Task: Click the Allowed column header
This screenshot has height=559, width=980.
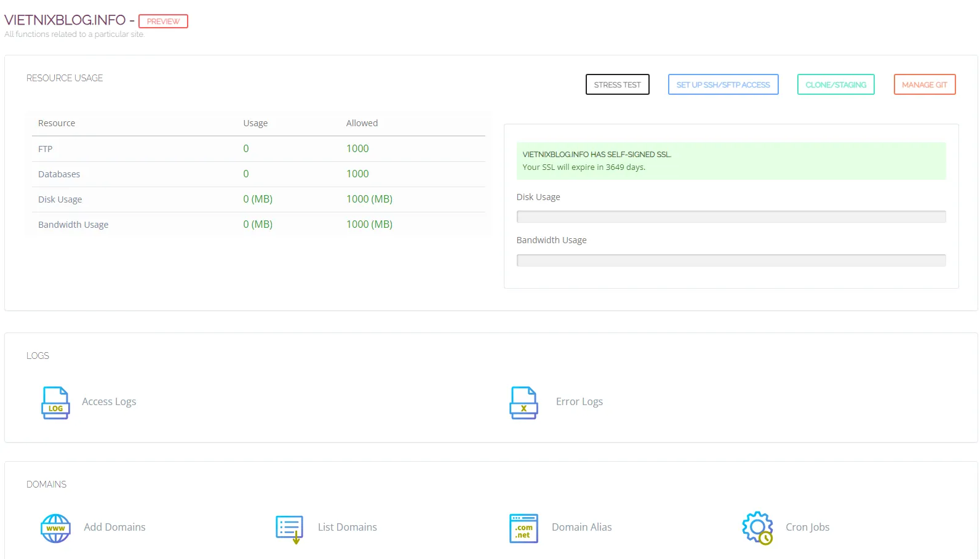Action: (x=362, y=123)
